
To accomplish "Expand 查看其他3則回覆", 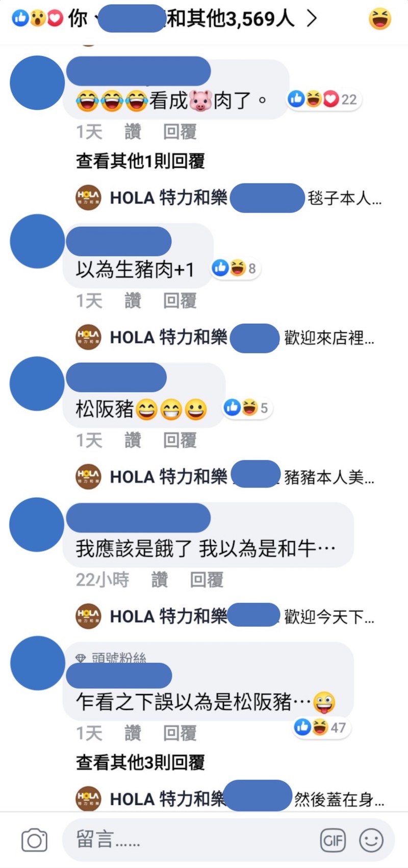I will 140,762.
